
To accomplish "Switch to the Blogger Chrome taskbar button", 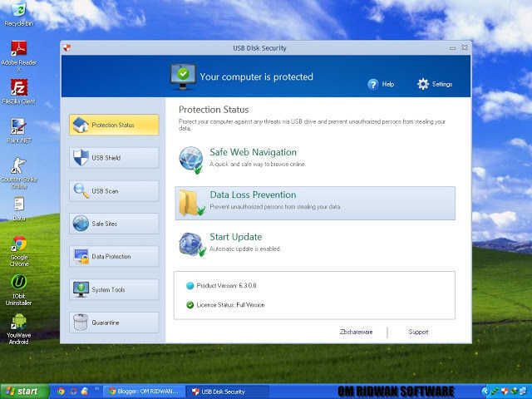I will [143, 392].
